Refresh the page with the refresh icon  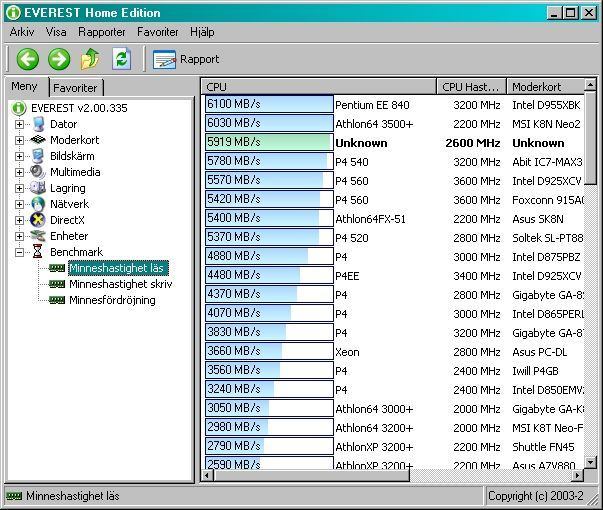[x=122, y=59]
